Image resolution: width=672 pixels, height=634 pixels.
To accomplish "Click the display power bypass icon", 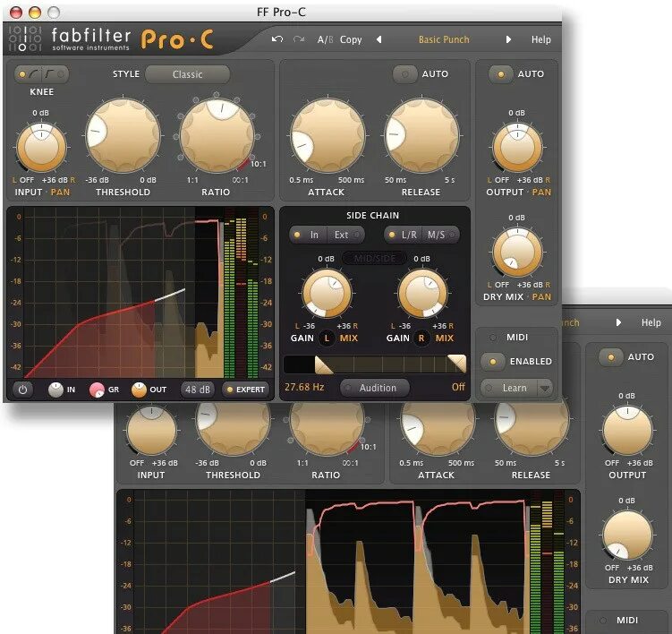I will (x=22, y=390).
